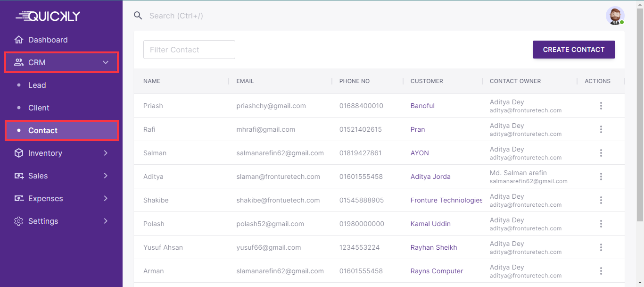Open the Banoful customer link
The height and width of the screenshot is (287, 644).
[422, 106]
